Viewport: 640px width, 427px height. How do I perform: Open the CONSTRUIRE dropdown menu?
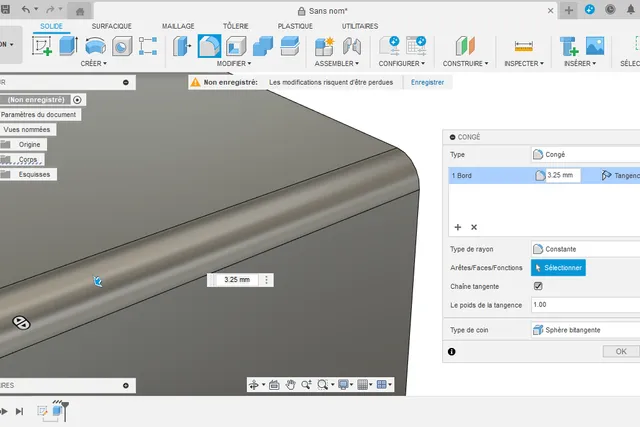coord(465,64)
